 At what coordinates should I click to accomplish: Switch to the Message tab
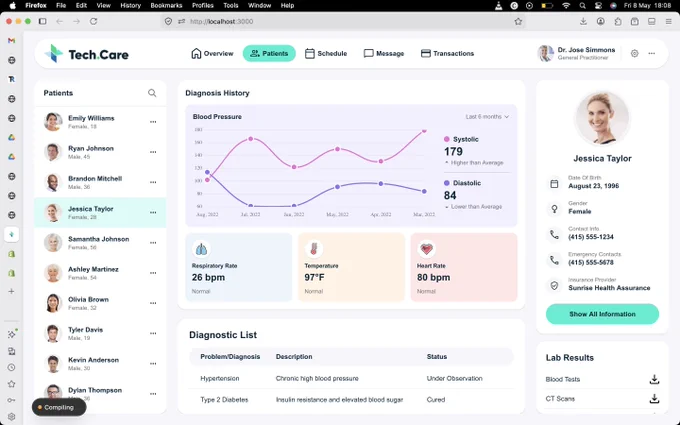tap(384, 53)
